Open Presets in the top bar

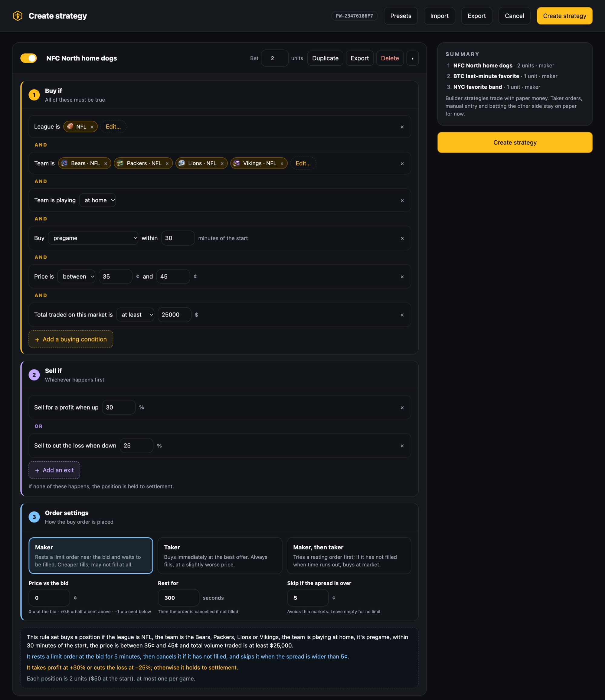click(401, 16)
